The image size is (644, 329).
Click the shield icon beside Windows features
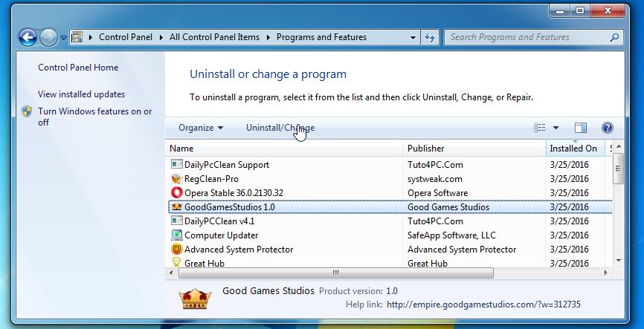[27, 111]
